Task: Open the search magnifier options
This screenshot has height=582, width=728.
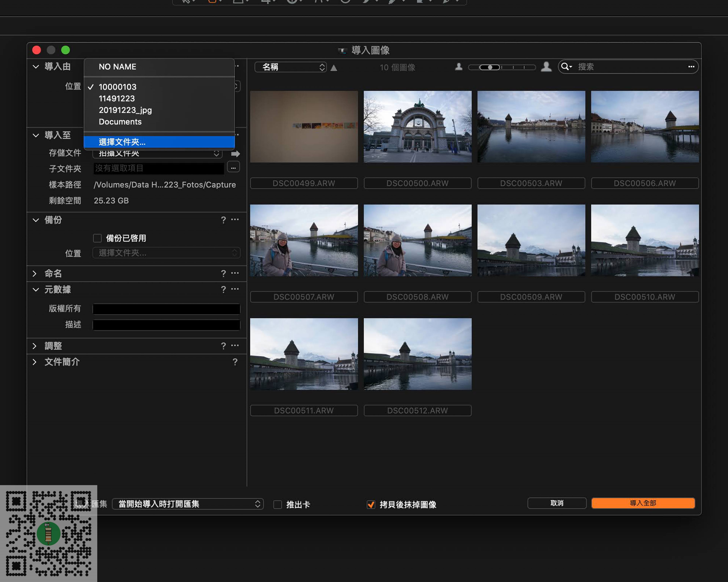Action: [x=566, y=67]
